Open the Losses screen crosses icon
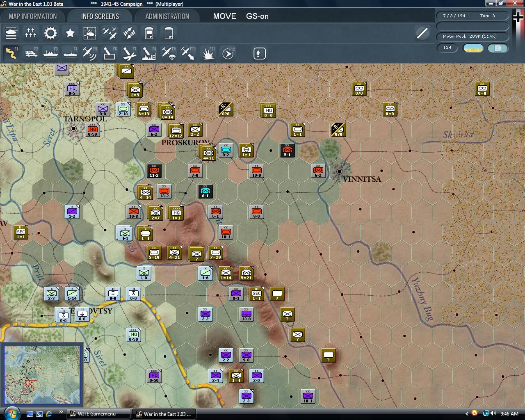The image size is (525, 420). click(x=31, y=33)
